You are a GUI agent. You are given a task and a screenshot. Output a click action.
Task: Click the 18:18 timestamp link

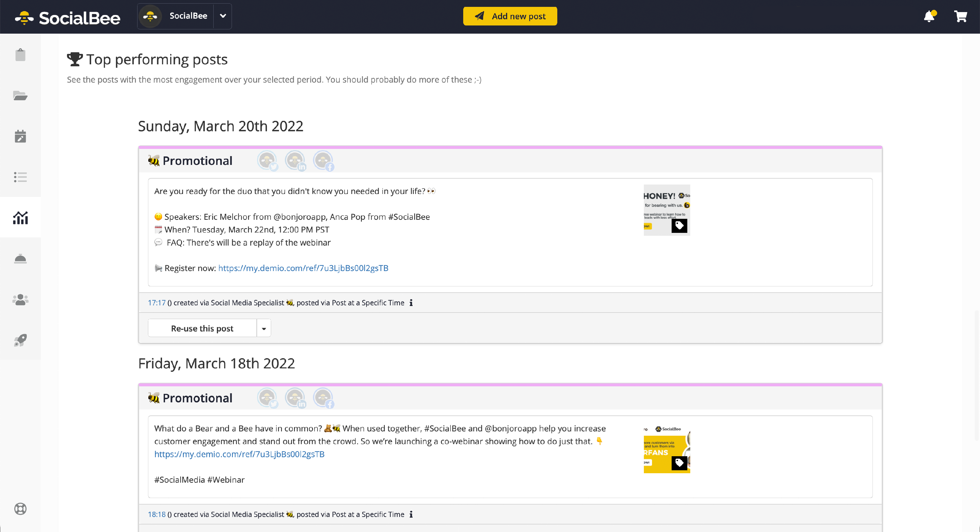pyautogui.click(x=156, y=514)
